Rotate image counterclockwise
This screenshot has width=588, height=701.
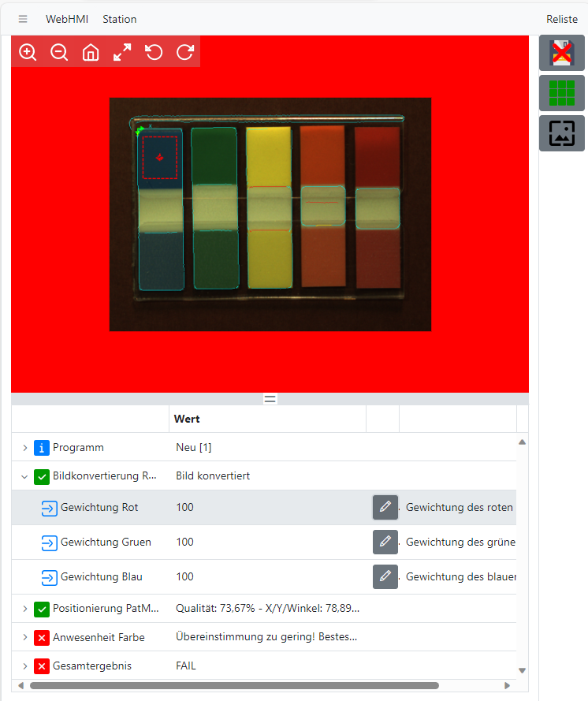point(154,52)
